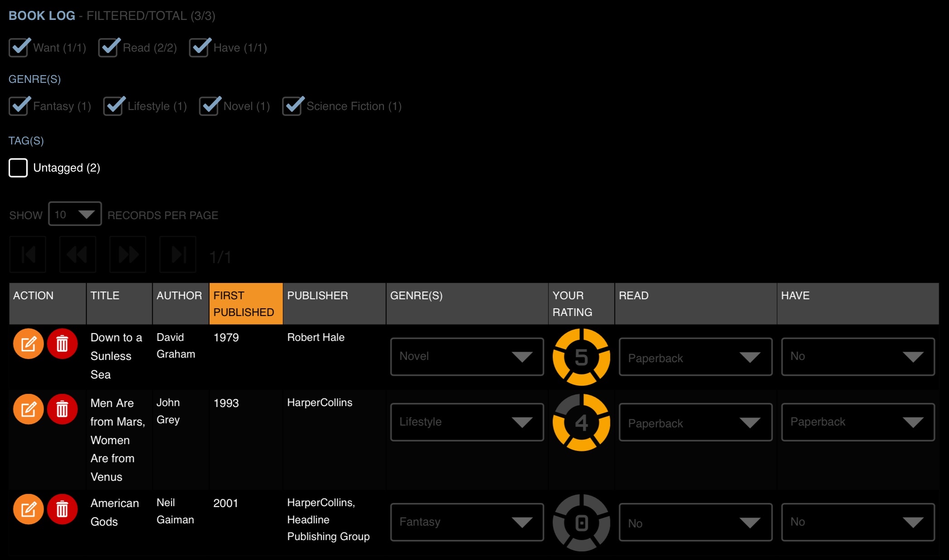This screenshot has height=560, width=949.
Task: Go to last page of records
Action: click(178, 254)
